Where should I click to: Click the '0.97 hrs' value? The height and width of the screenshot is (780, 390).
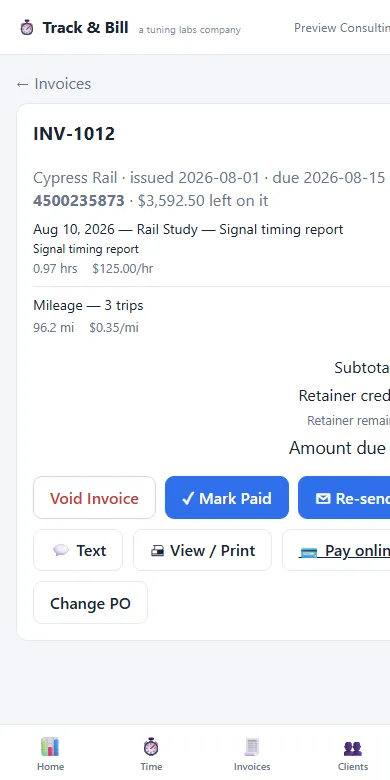pos(55,269)
